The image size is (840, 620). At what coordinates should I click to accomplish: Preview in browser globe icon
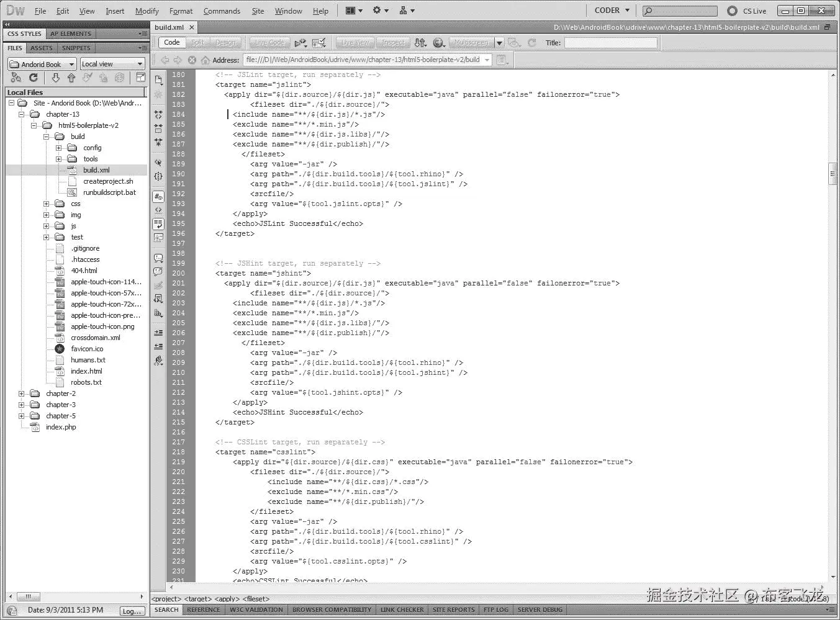440,43
